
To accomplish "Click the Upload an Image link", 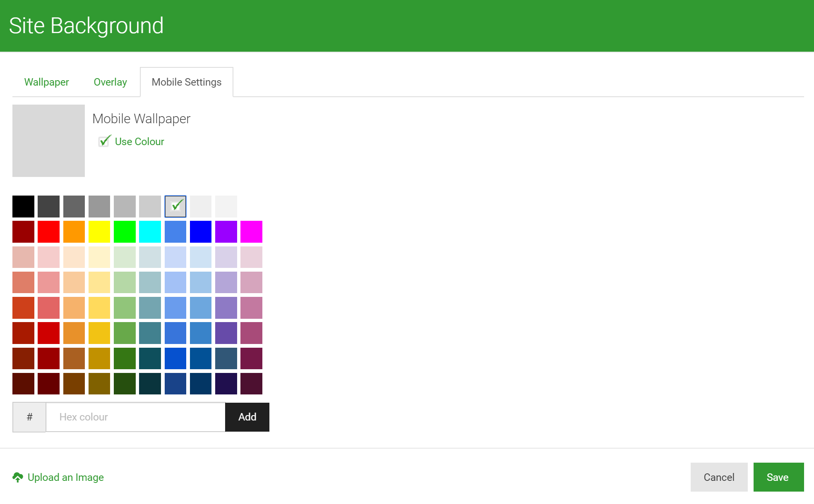I will (66, 478).
